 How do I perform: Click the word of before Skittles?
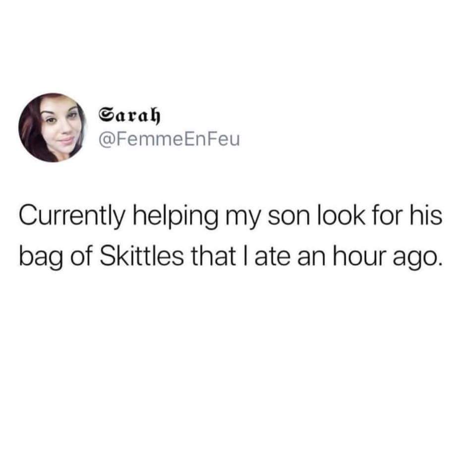(x=81, y=255)
